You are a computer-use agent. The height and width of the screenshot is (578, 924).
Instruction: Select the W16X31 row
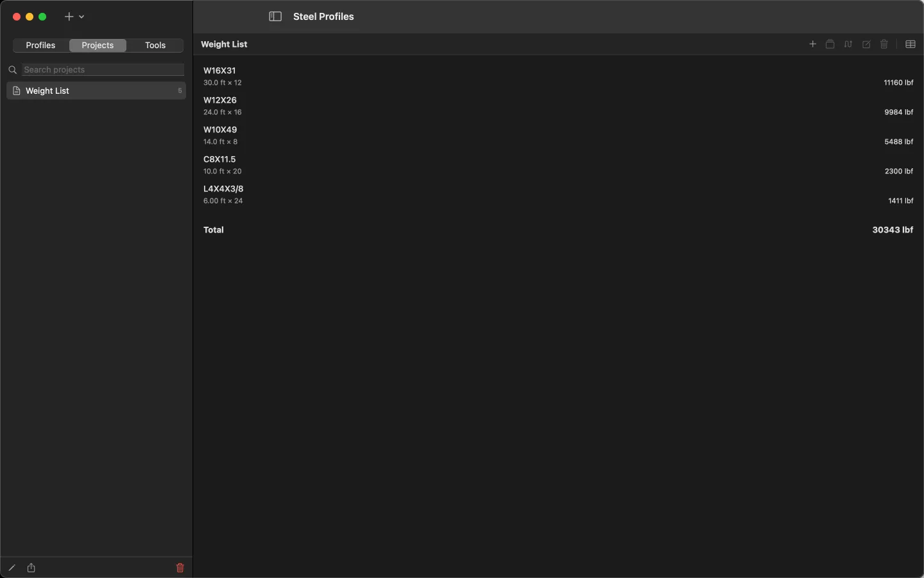pos(558,76)
